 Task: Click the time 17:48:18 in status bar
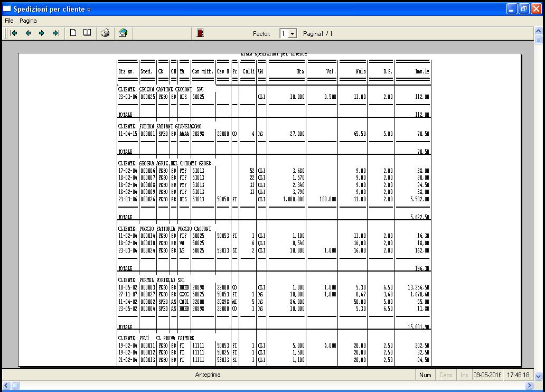[x=518, y=375]
